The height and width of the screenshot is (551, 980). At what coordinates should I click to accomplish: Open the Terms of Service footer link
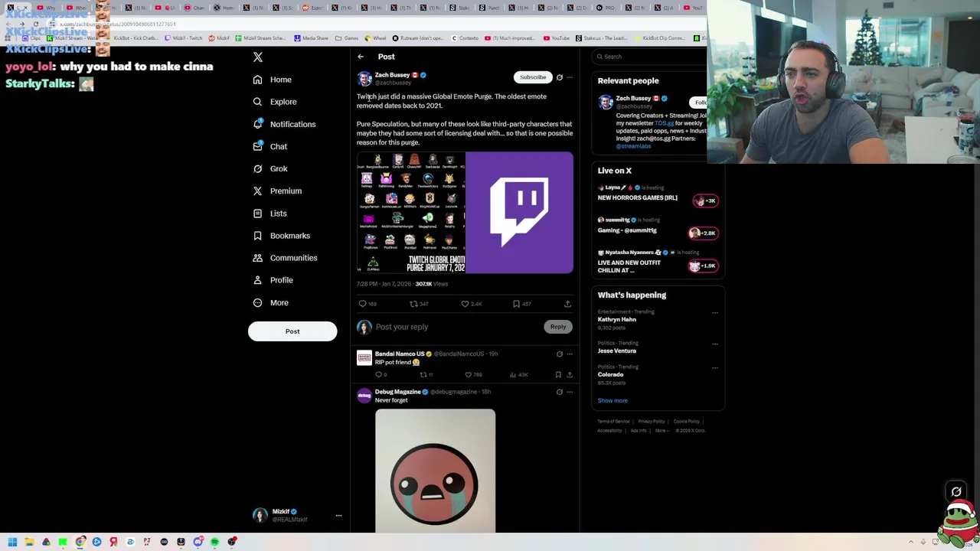pyautogui.click(x=613, y=422)
